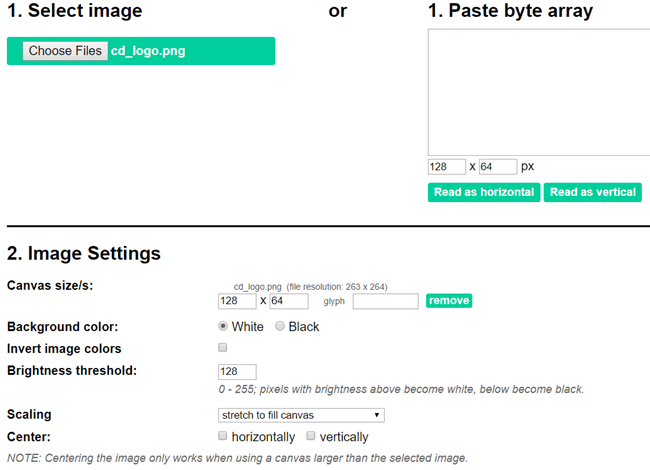Select White background color

224,327
